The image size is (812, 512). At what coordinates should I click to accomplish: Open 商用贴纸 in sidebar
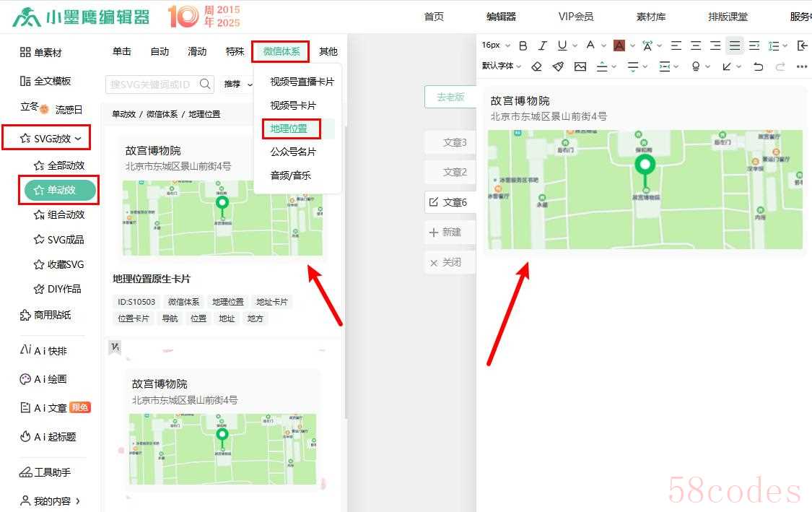point(45,315)
